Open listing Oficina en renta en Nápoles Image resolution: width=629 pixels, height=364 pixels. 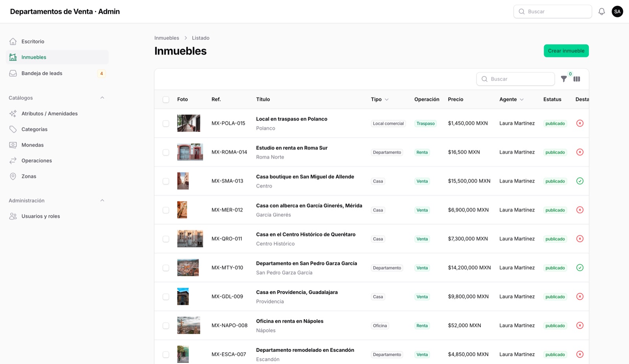290,321
